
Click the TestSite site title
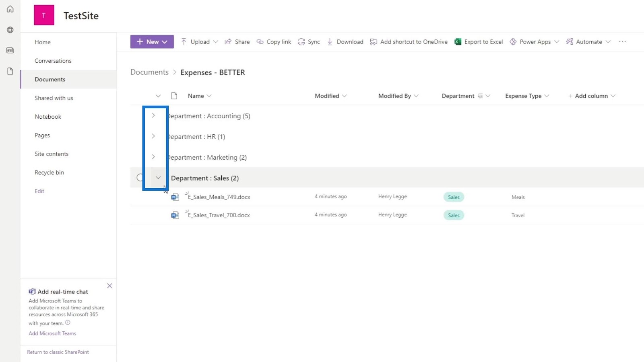[81, 16]
